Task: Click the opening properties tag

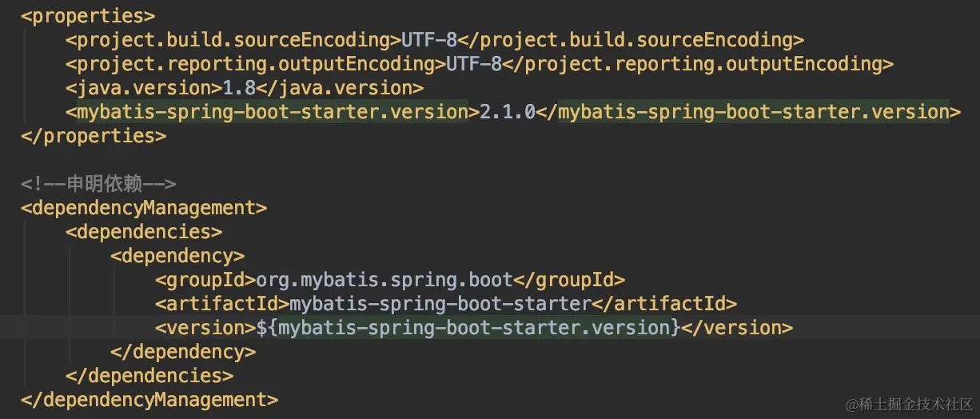Action: [88, 16]
